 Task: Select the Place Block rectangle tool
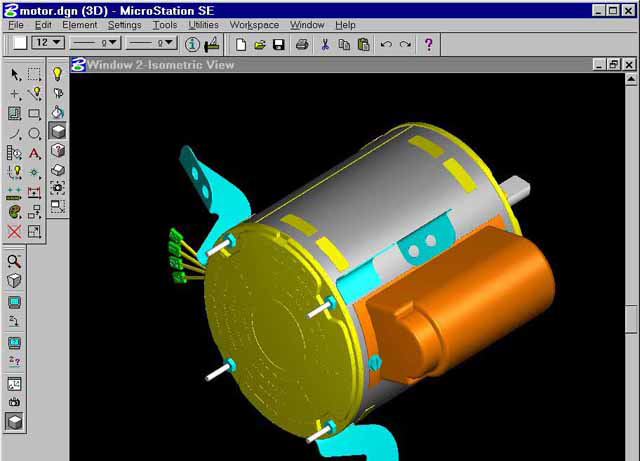coord(34,114)
